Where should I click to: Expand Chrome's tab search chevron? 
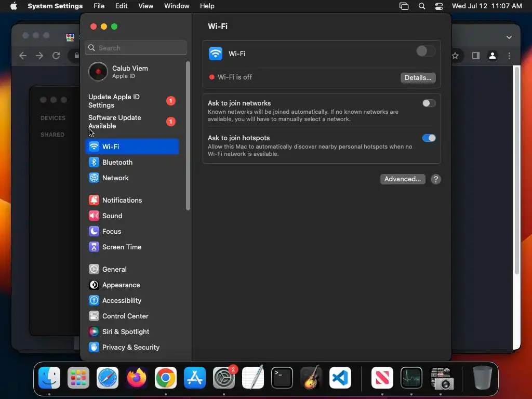tap(509, 37)
